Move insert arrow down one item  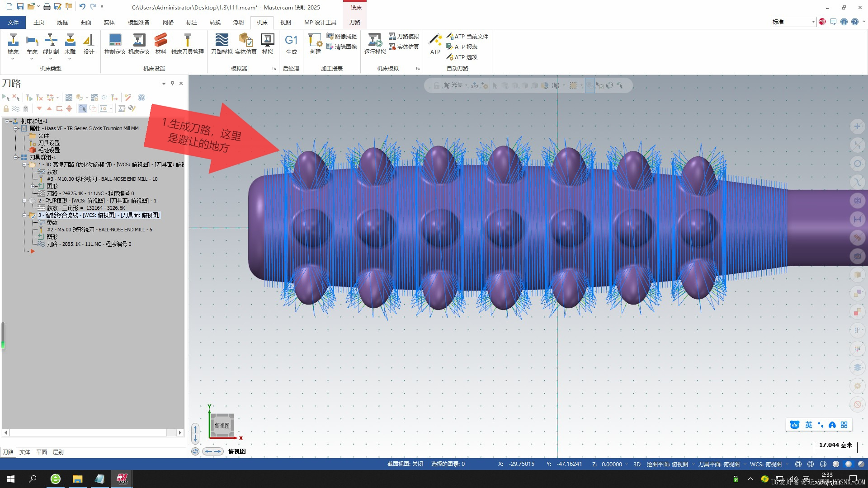tap(39, 108)
